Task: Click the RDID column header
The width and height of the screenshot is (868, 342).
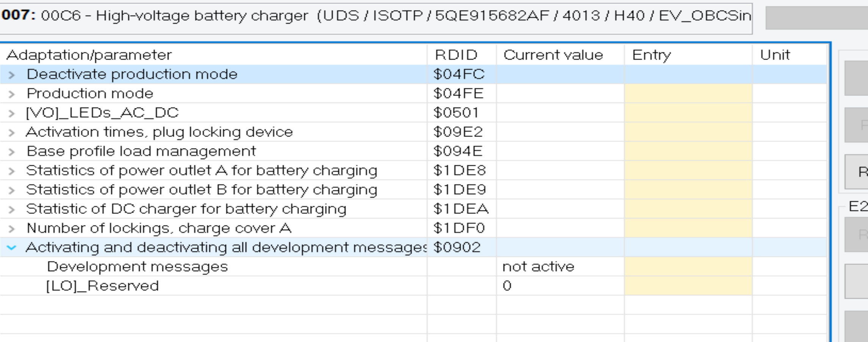Action: coord(456,55)
